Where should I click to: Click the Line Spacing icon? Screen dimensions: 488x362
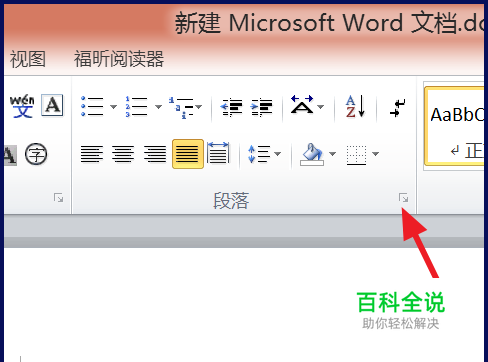[259, 154]
